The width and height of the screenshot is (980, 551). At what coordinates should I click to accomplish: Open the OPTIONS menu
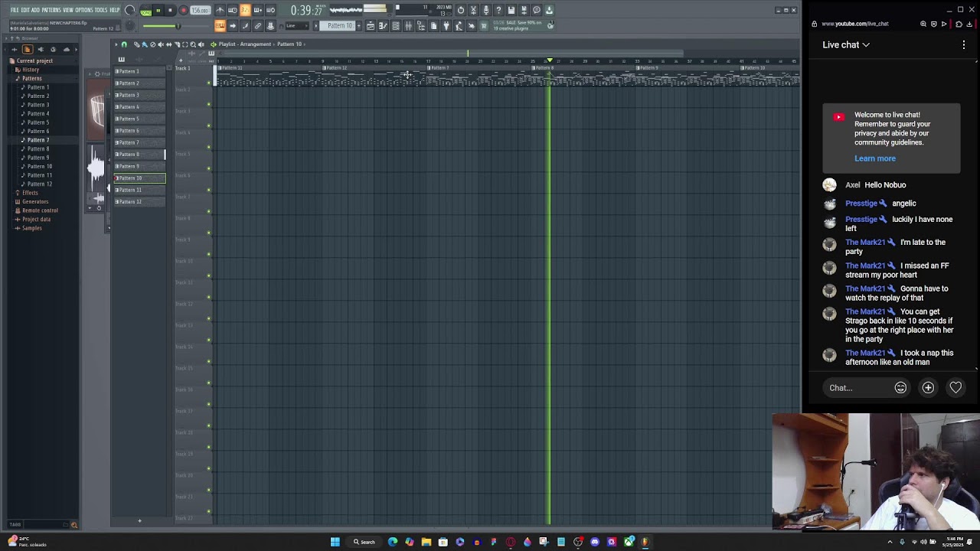tap(84, 10)
